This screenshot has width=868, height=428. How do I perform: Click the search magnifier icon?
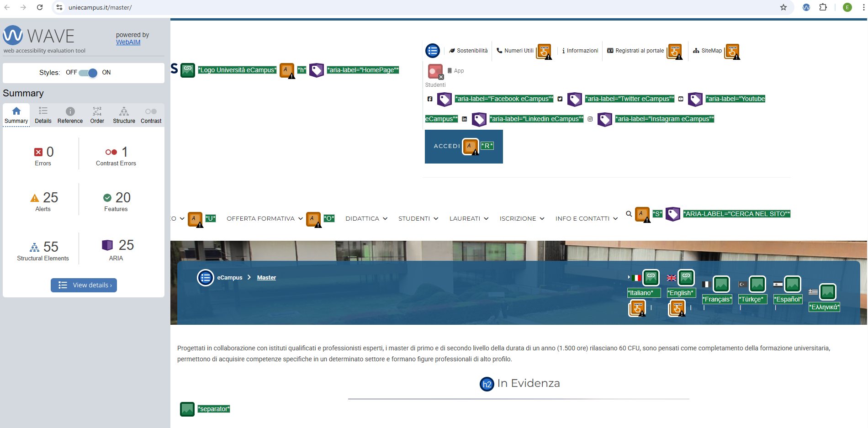[629, 214]
